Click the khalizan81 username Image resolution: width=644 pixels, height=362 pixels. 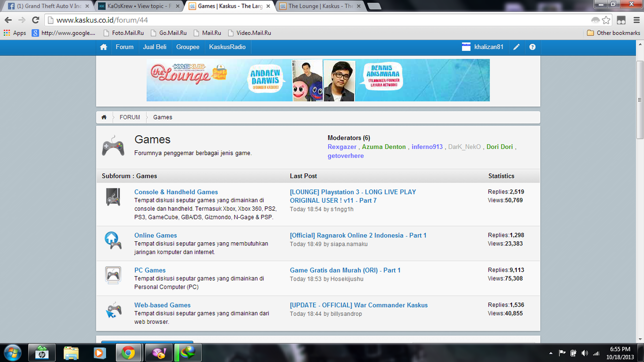(489, 47)
